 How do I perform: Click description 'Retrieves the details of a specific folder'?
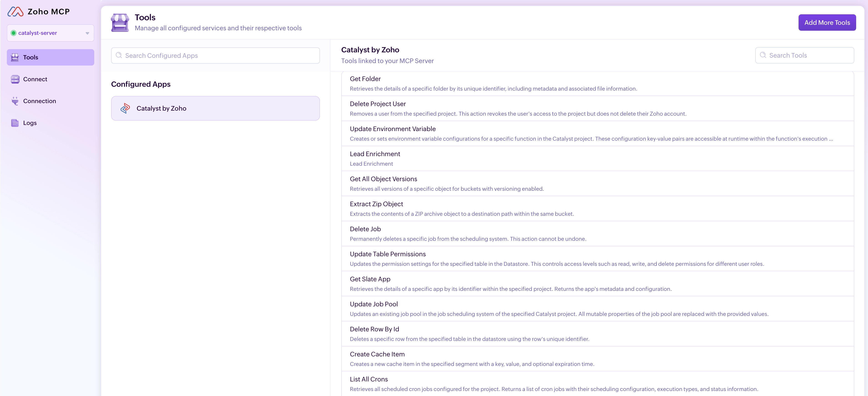point(493,89)
